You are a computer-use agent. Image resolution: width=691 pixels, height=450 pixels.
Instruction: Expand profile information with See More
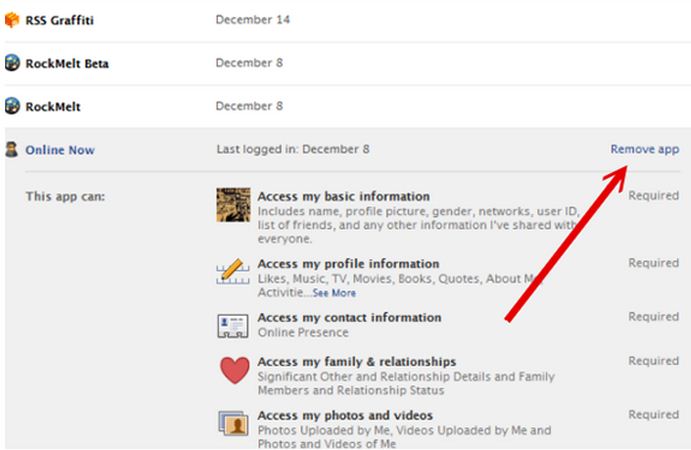pyautogui.click(x=333, y=293)
